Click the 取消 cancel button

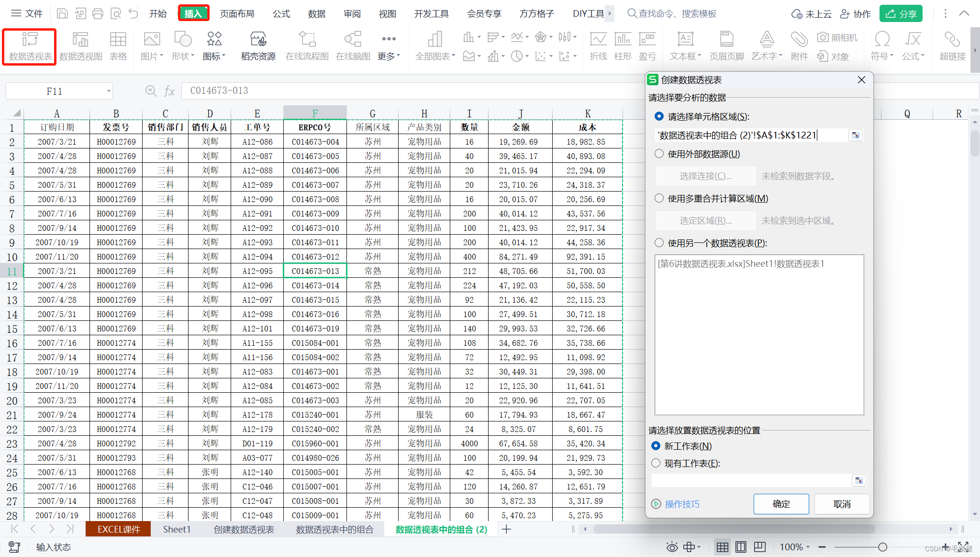(842, 504)
